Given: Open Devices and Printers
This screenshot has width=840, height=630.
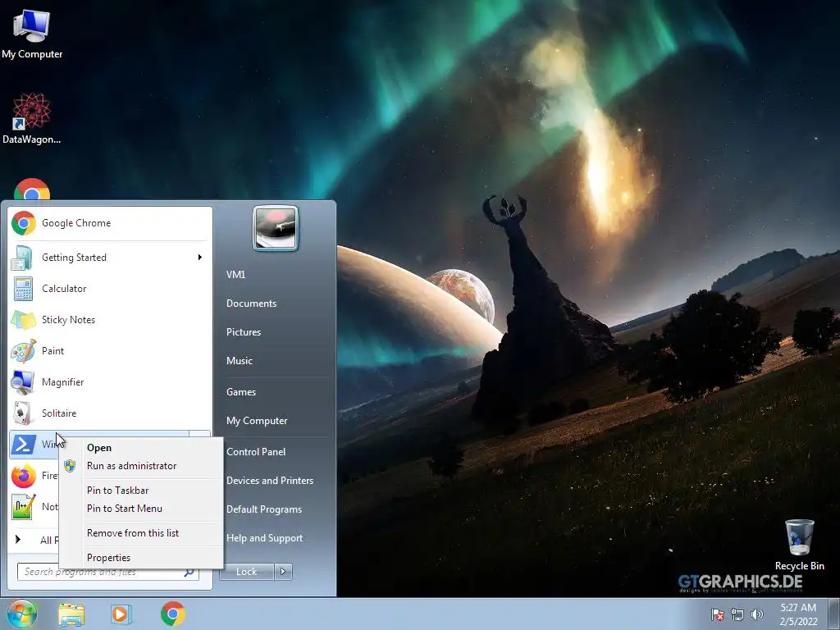Looking at the screenshot, I should tap(269, 481).
